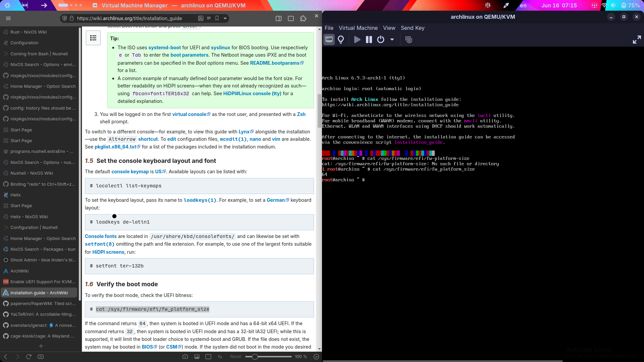Click the RSS feed icon in address bar
Image resolution: width=644 pixels, height=362 pixels.
201,18
